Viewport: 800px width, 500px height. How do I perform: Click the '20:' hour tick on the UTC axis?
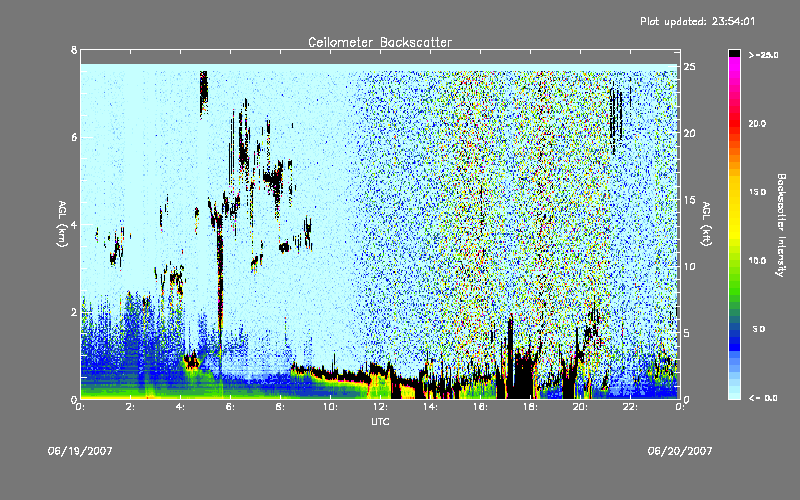pyautogui.click(x=581, y=407)
